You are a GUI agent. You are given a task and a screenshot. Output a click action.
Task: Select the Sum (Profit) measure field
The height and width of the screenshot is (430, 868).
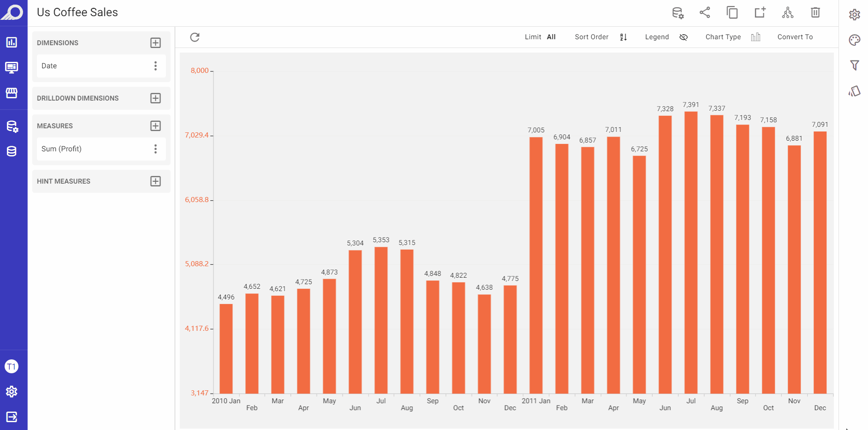pos(101,149)
